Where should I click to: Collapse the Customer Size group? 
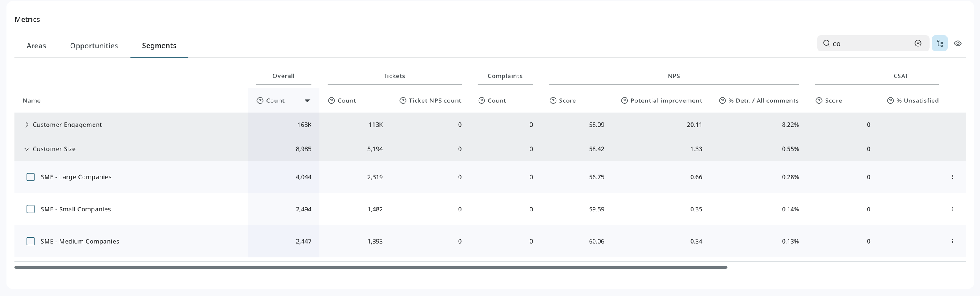point(26,149)
